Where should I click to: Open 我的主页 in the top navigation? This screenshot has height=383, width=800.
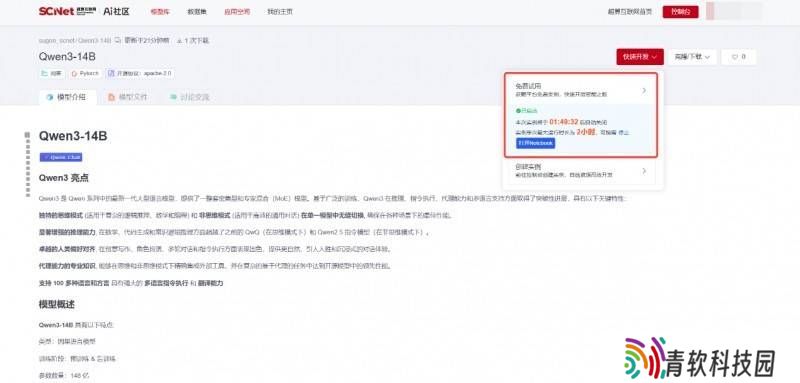point(280,12)
